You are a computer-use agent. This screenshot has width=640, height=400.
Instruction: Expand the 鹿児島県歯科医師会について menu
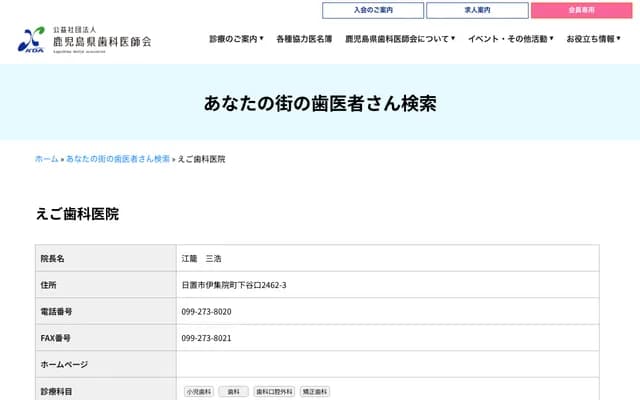tap(399, 39)
